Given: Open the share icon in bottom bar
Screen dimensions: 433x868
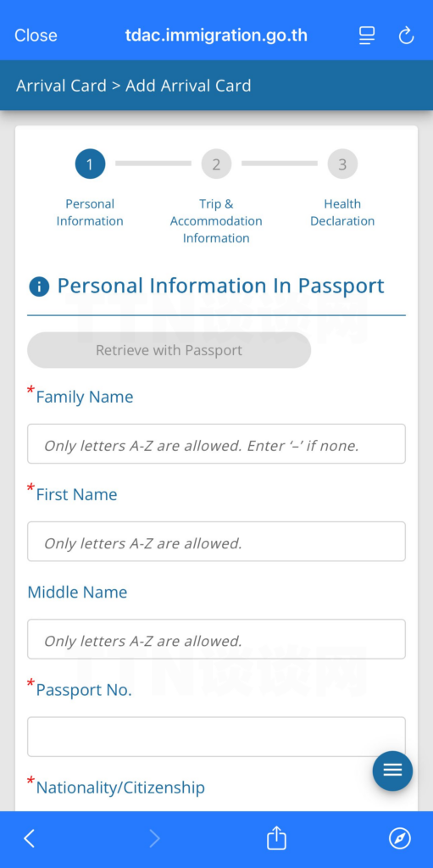Looking at the screenshot, I should tap(276, 838).
